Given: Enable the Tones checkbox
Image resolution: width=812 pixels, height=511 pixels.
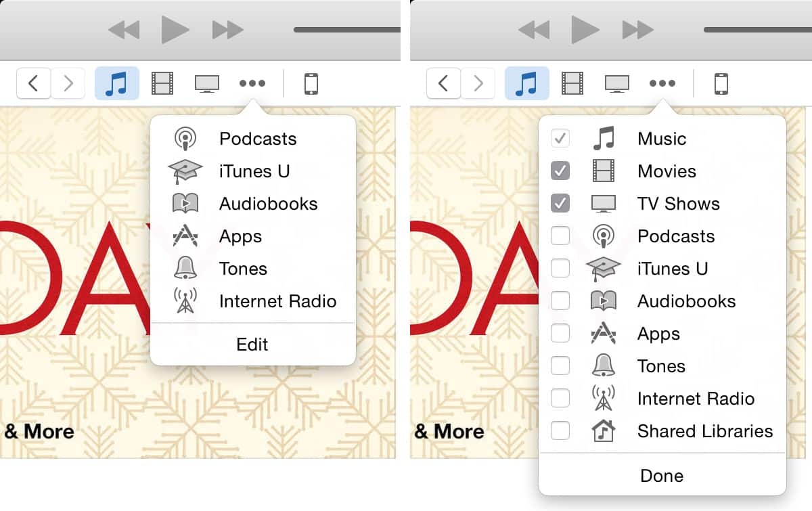Looking at the screenshot, I should point(560,366).
